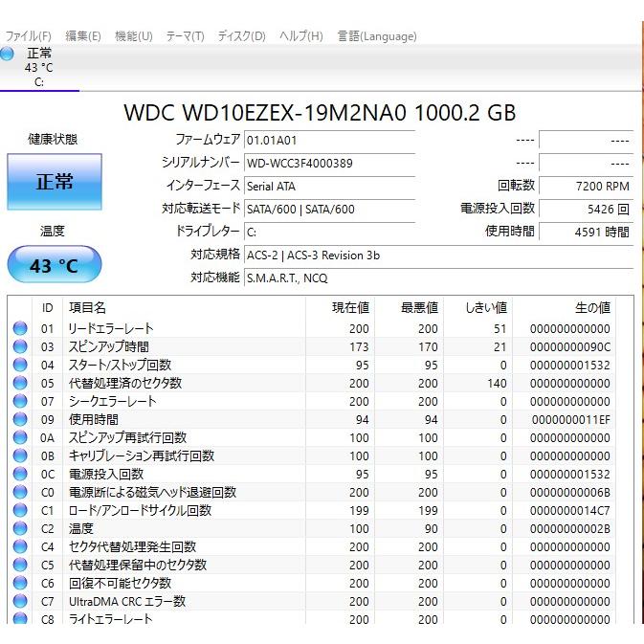644x644 pixels.
Task: Open the テーマ(T) menu
Action: click(x=185, y=36)
